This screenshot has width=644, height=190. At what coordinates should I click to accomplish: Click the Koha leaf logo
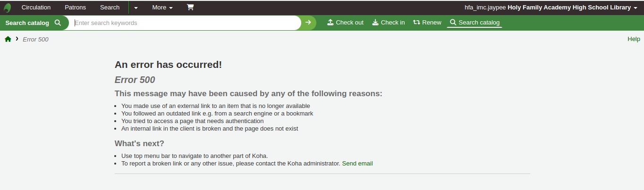click(8, 8)
